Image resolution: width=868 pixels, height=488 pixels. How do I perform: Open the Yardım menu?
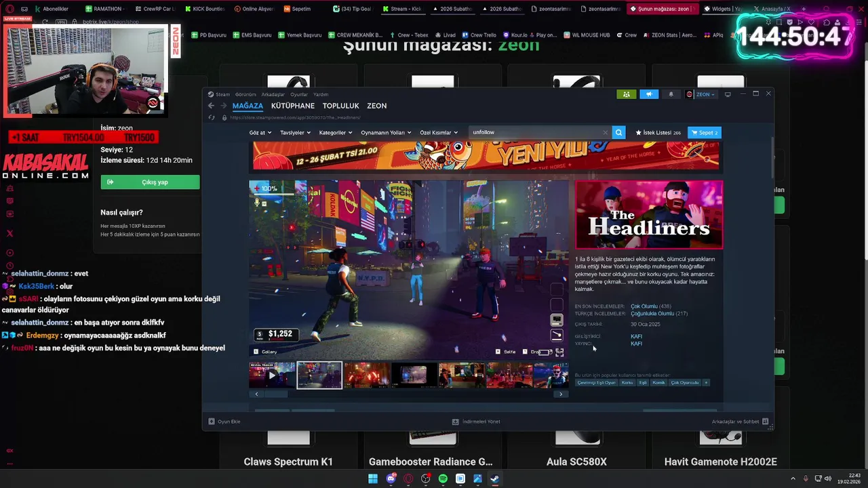point(321,94)
